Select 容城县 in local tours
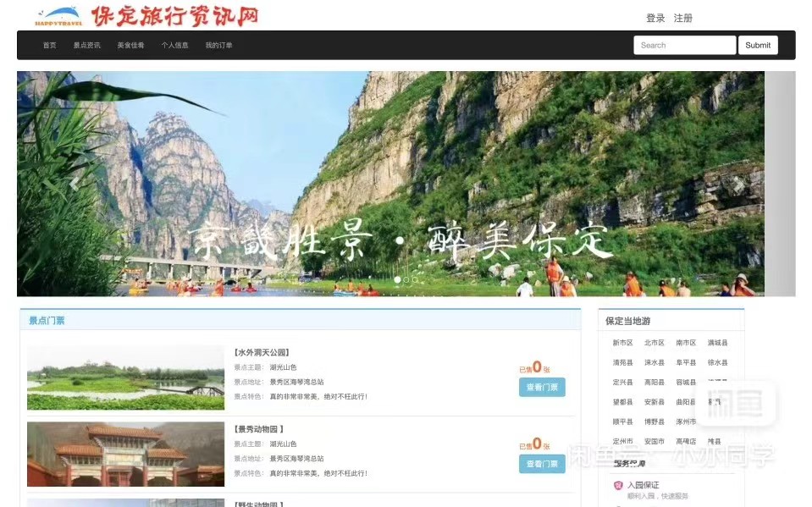This screenshot has height=507, width=812. (x=686, y=383)
